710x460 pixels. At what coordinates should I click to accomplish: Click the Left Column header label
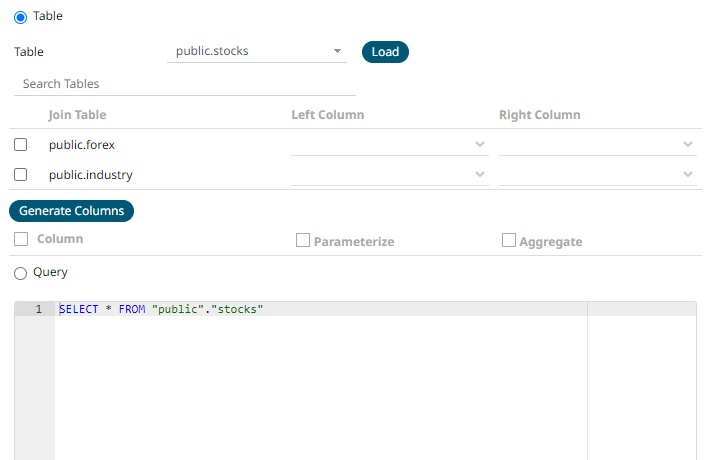(x=327, y=115)
